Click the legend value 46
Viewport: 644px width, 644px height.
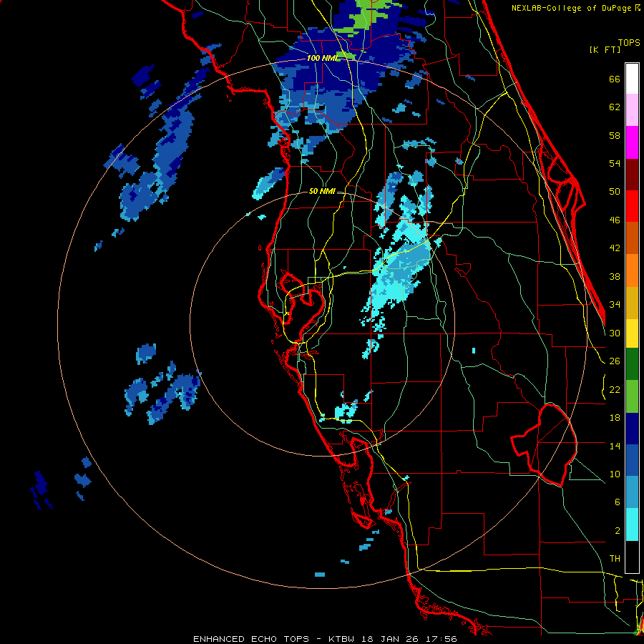615,220
